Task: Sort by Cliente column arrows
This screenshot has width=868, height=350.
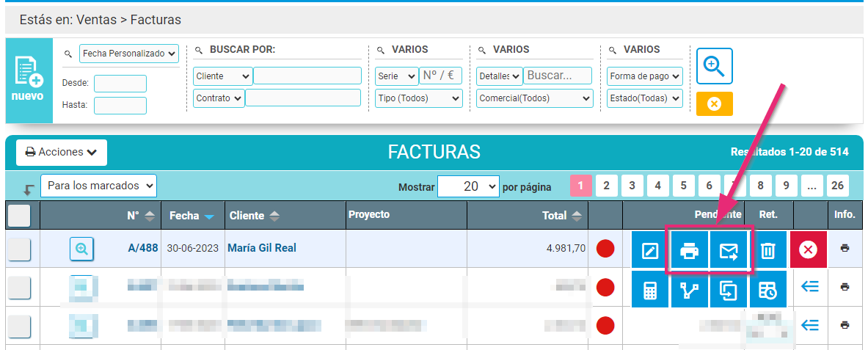Action: click(x=274, y=216)
